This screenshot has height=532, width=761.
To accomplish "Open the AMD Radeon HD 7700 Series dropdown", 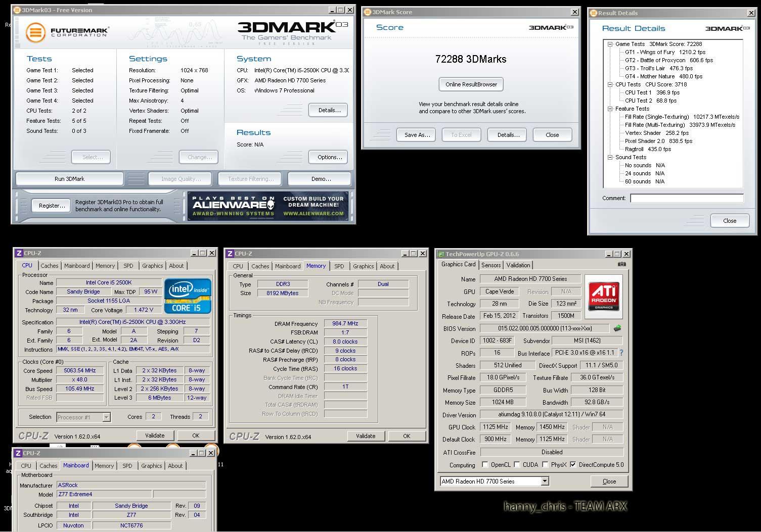I will [545, 481].
